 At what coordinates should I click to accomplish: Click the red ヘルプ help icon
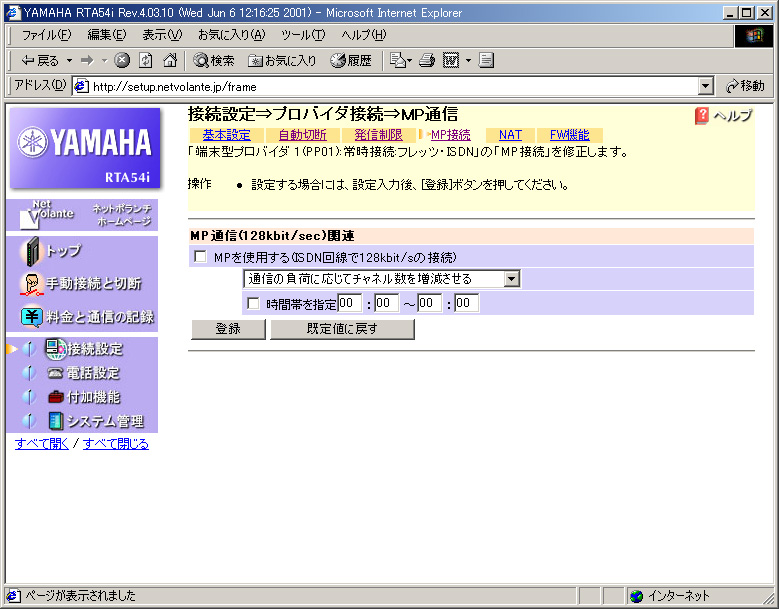702,116
